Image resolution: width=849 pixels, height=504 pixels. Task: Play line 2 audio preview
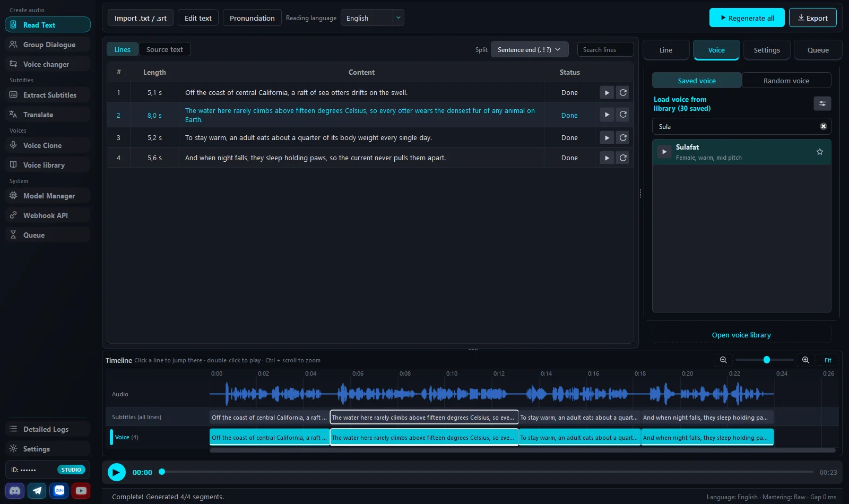click(x=607, y=115)
